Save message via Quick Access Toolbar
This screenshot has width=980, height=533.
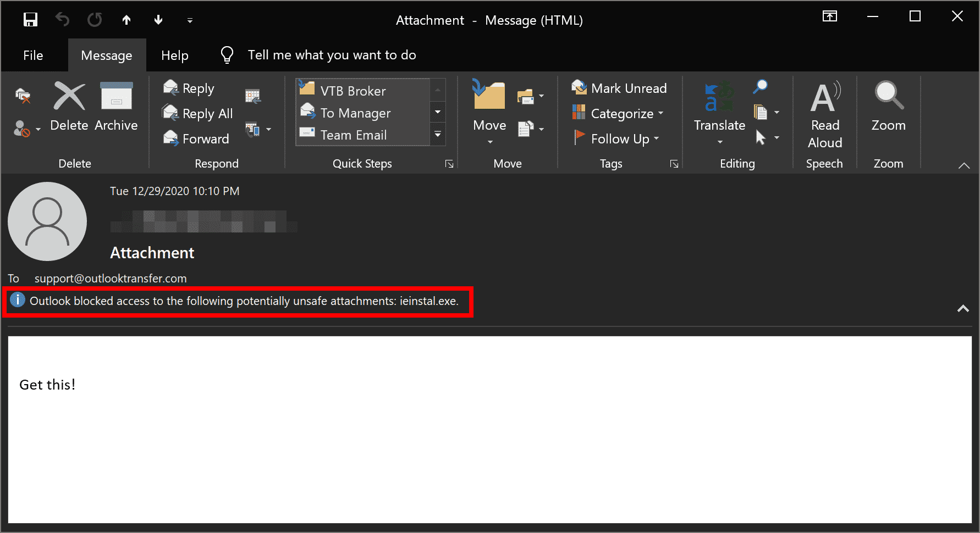click(30, 20)
